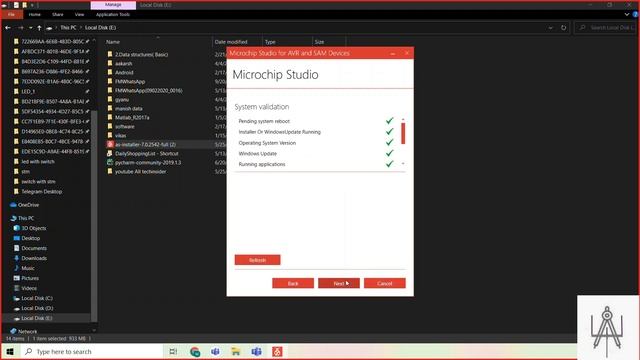Click the scroll-down arrow of the validation list
This screenshot has width=640, height=360.
[x=403, y=164]
